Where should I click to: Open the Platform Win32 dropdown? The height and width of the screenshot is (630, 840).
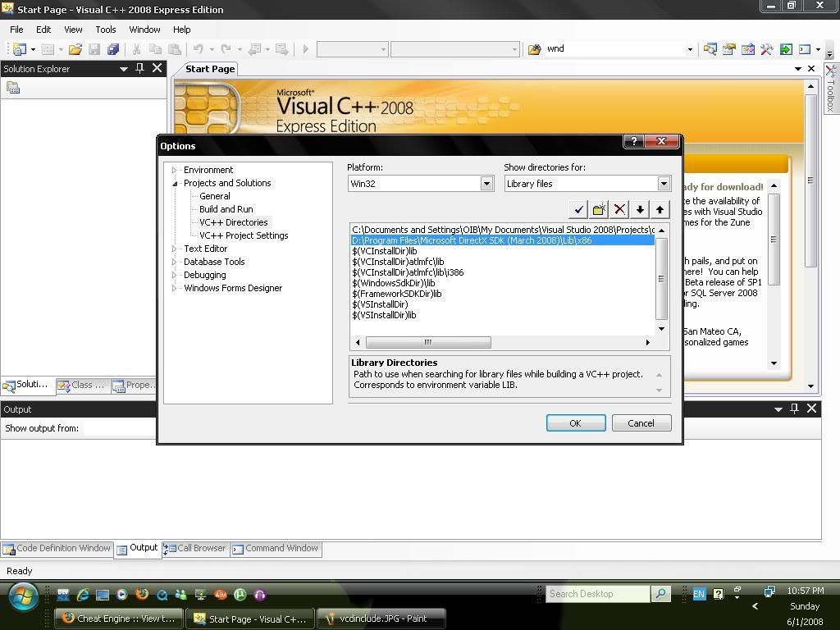(x=486, y=183)
